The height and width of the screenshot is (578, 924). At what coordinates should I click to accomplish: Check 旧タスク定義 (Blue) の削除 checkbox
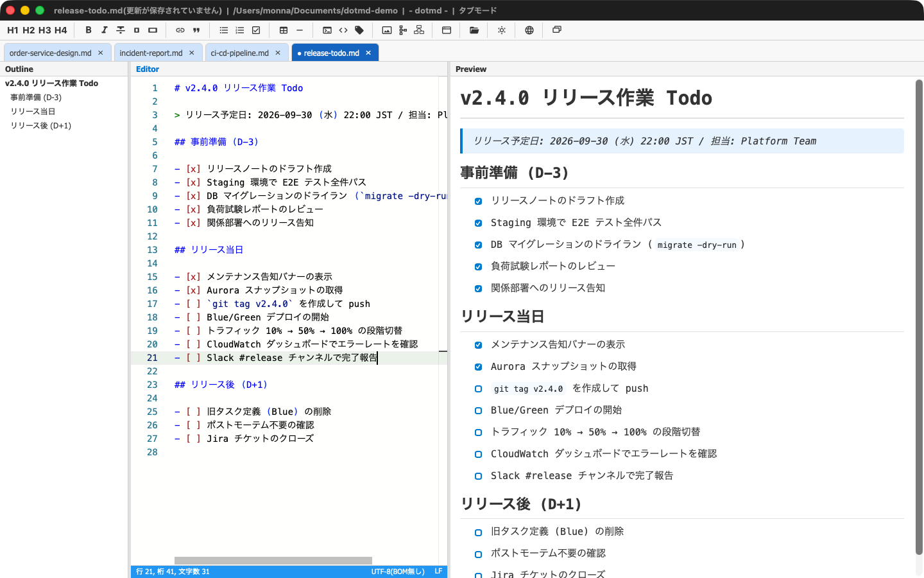[x=478, y=532]
